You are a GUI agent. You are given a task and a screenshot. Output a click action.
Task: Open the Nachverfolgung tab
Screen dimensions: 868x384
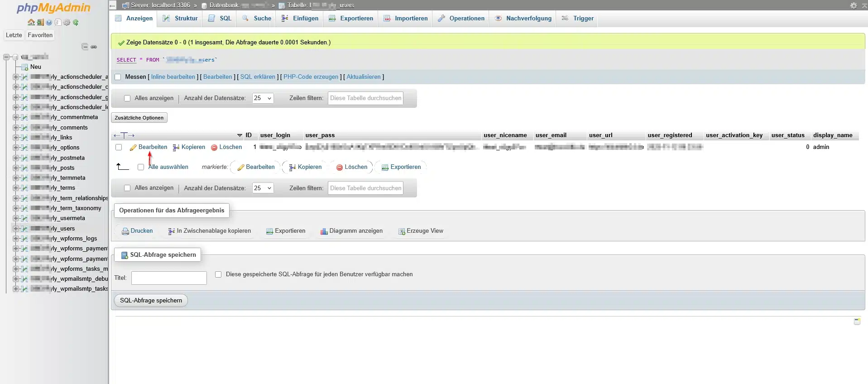[x=523, y=19]
